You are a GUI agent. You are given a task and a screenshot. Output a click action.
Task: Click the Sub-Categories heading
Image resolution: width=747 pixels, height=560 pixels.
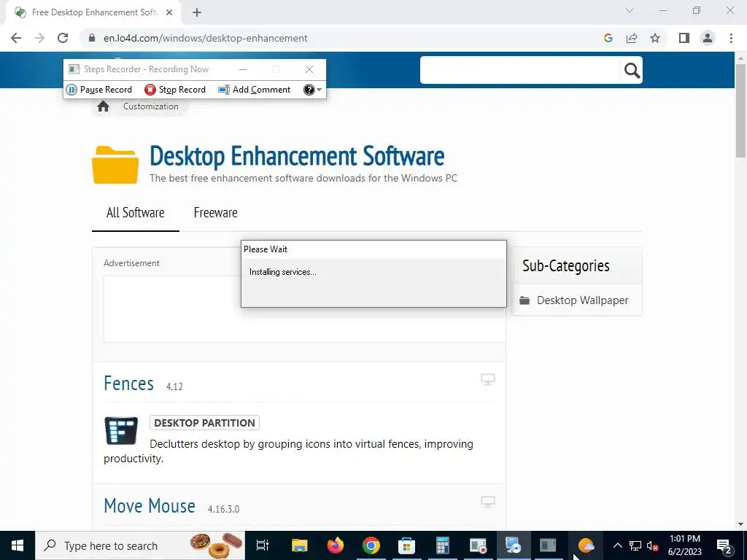(x=565, y=265)
